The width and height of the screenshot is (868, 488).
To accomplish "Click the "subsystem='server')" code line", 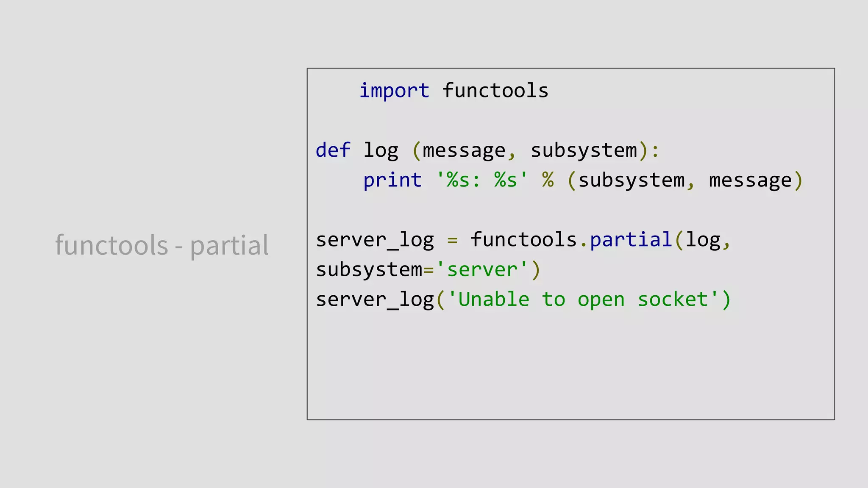I will point(428,270).
